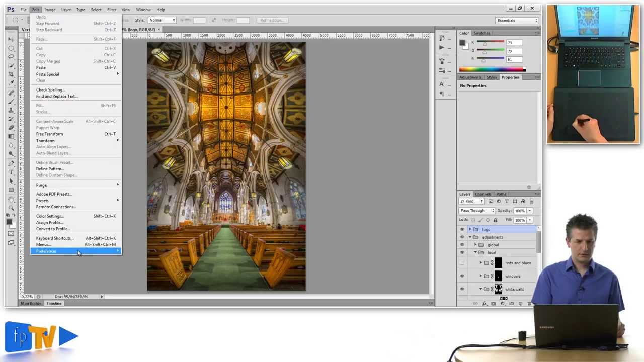Open the Timeline tab
Image resolution: width=644 pixels, height=362 pixels.
[54, 303]
